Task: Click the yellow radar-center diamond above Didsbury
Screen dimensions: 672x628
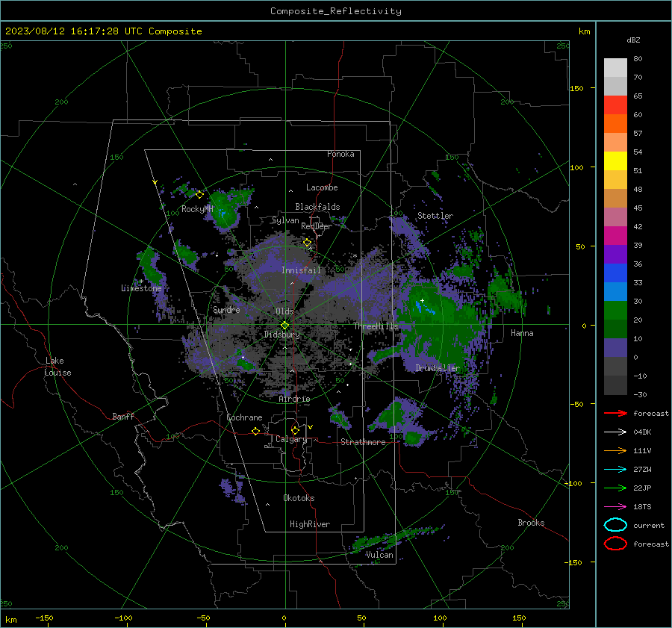Action: point(285,326)
